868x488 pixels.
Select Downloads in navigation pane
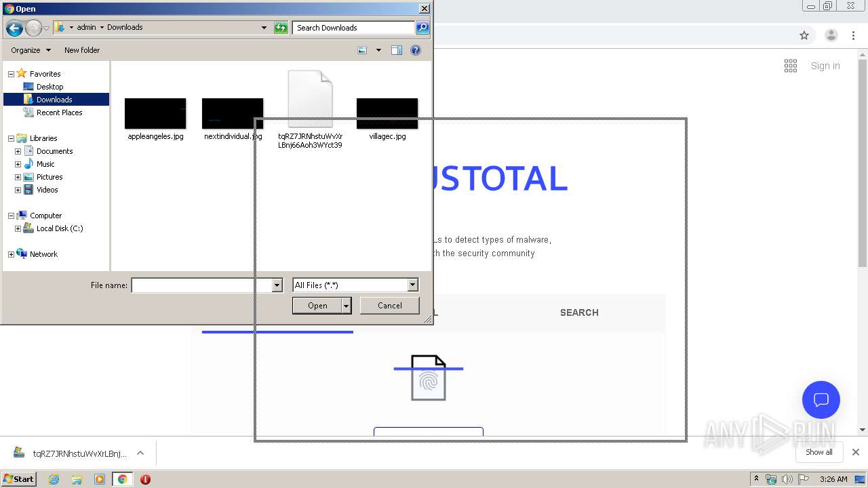pos(56,100)
